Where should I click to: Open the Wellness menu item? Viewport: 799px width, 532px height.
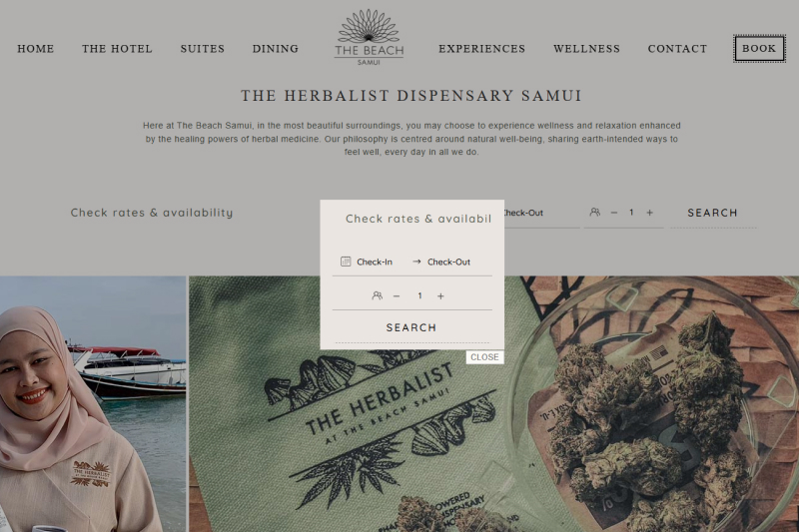[586, 48]
